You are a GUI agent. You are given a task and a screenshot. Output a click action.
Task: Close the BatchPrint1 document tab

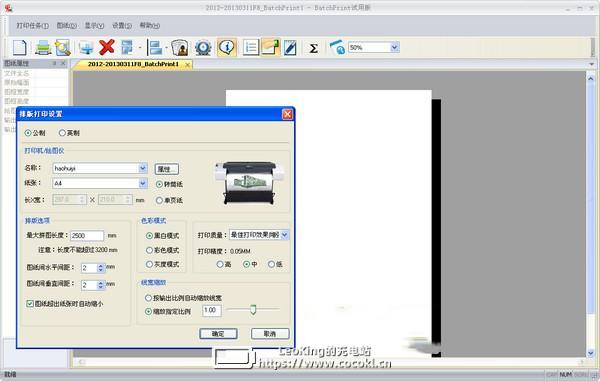188,65
